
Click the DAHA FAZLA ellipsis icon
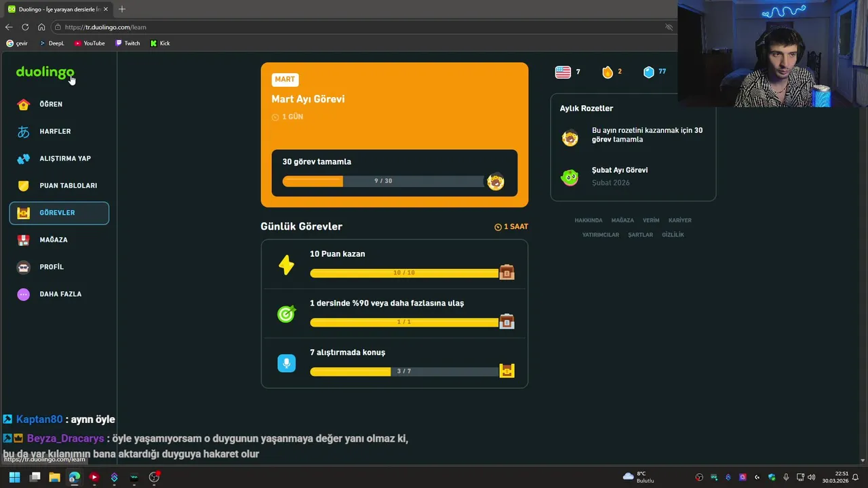pos(24,294)
